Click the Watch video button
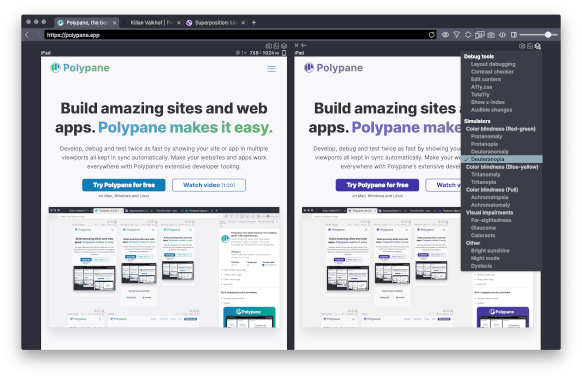 tap(209, 185)
